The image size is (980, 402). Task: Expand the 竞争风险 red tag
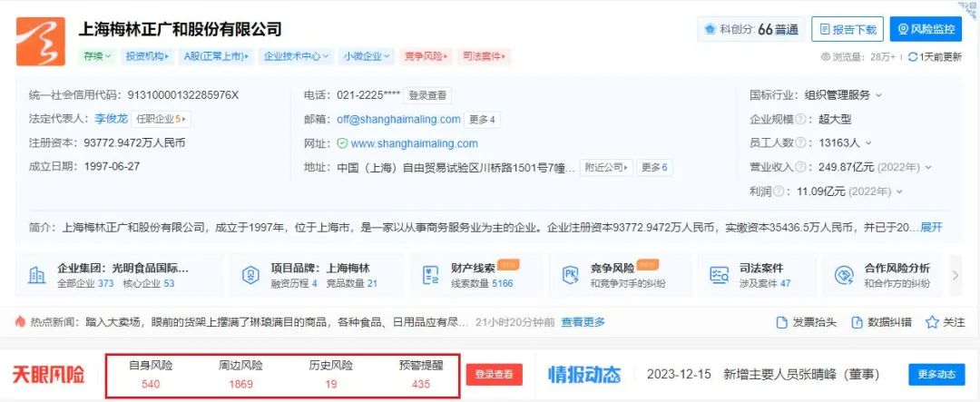tap(426, 56)
